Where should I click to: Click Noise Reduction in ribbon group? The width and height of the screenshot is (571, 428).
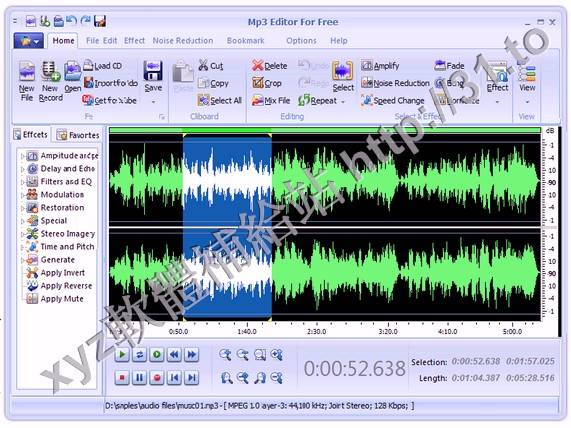(395, 83)
